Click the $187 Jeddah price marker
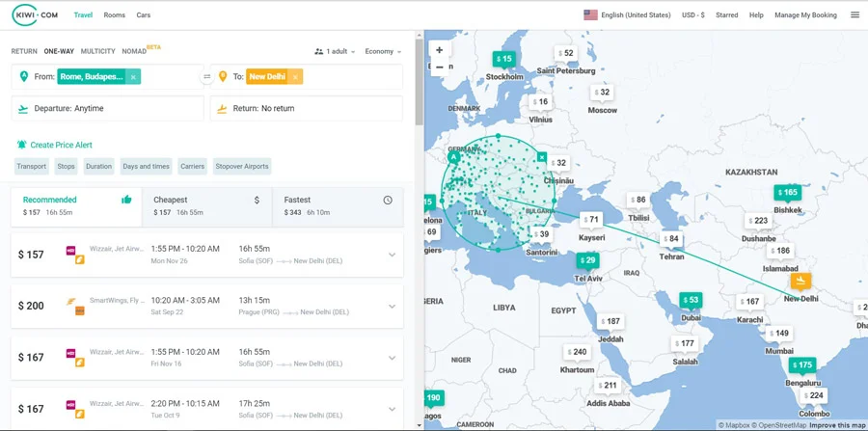The height and width of the screenshot is (431, 868). pyautogui.click(x=610, y=321)
